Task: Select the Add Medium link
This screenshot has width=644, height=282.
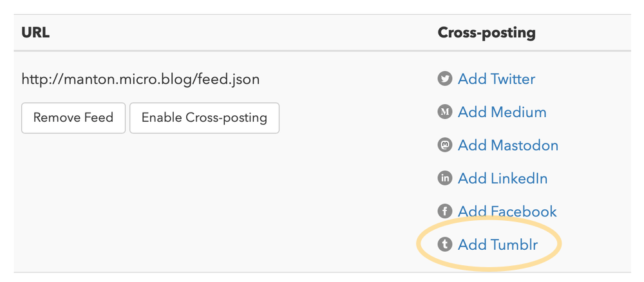Action: pos(502,112)
